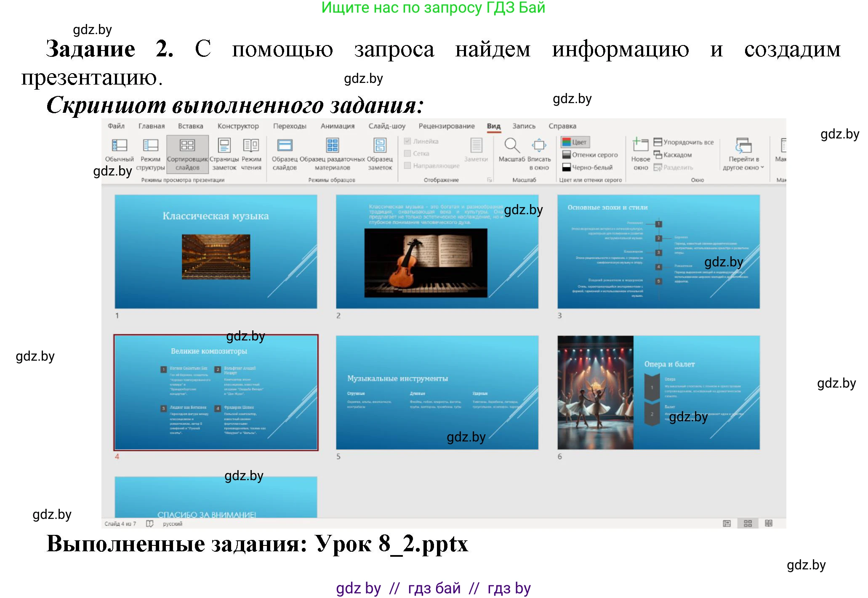Open the Отображение group dialog launcher
868x598 pixels.
(x=489, y=180)
